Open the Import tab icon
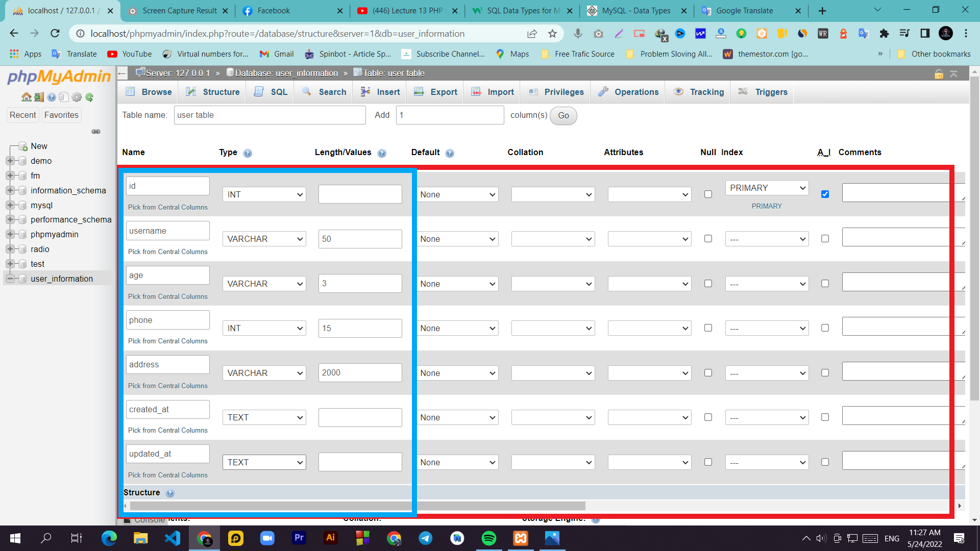Screen dimensions: 980x551 point(477,92)
